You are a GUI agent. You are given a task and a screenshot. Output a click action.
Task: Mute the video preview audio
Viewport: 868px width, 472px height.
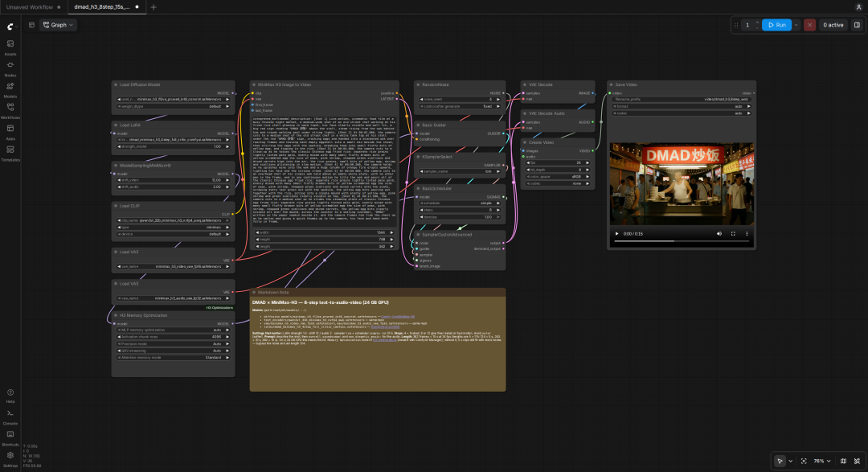click(x=719, y=234)
